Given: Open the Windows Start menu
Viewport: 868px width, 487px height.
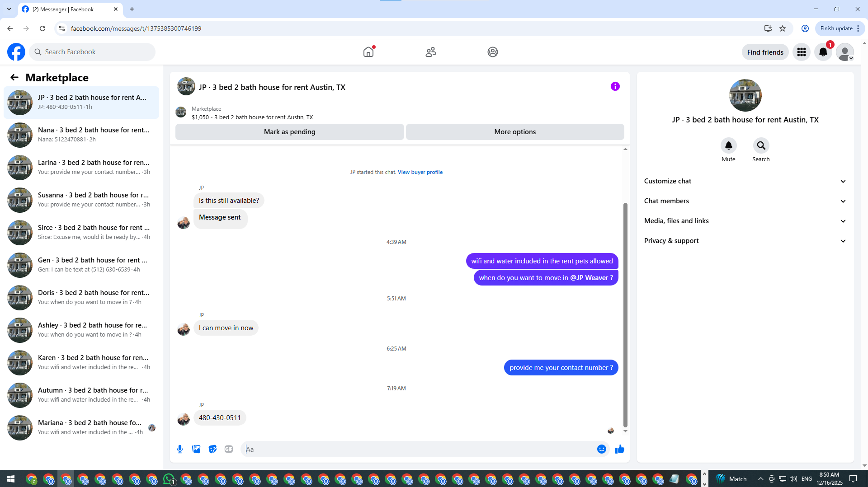Looking at the screenshot, I should [x=11, y=479].
